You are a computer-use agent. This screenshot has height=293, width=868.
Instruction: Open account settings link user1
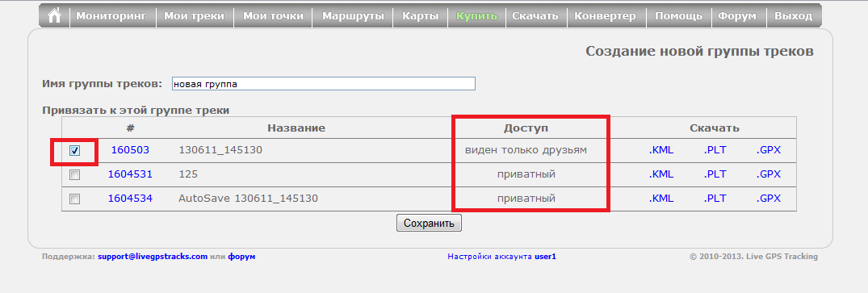tap(545, 257)
